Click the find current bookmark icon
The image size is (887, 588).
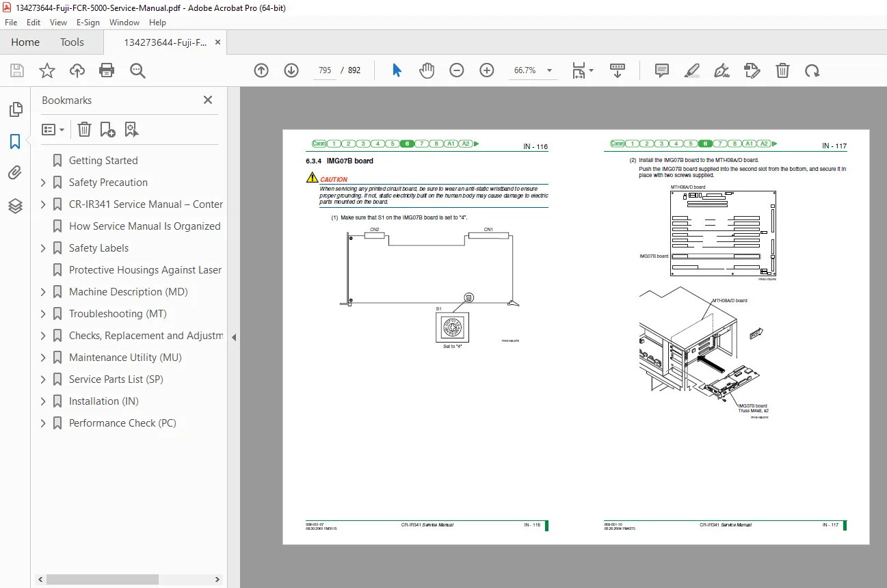click(x=131, y=129)
